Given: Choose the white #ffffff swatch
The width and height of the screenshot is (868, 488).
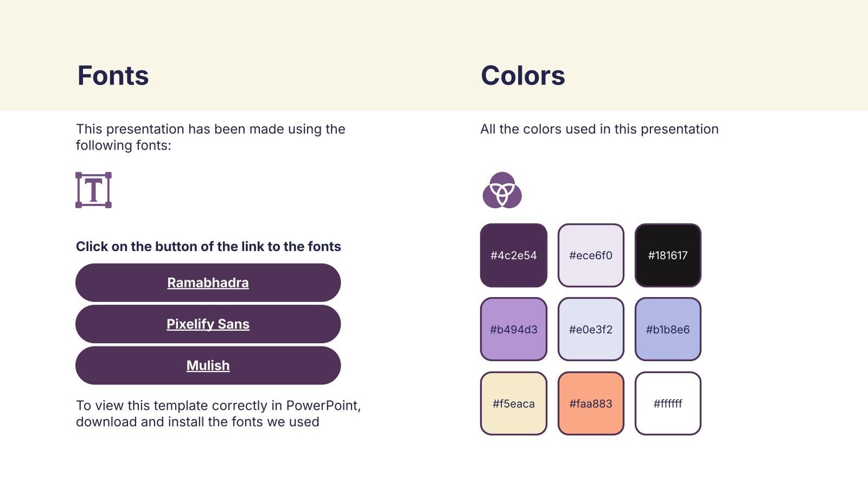Looking at the screenshot, I should tap(668, 403).
